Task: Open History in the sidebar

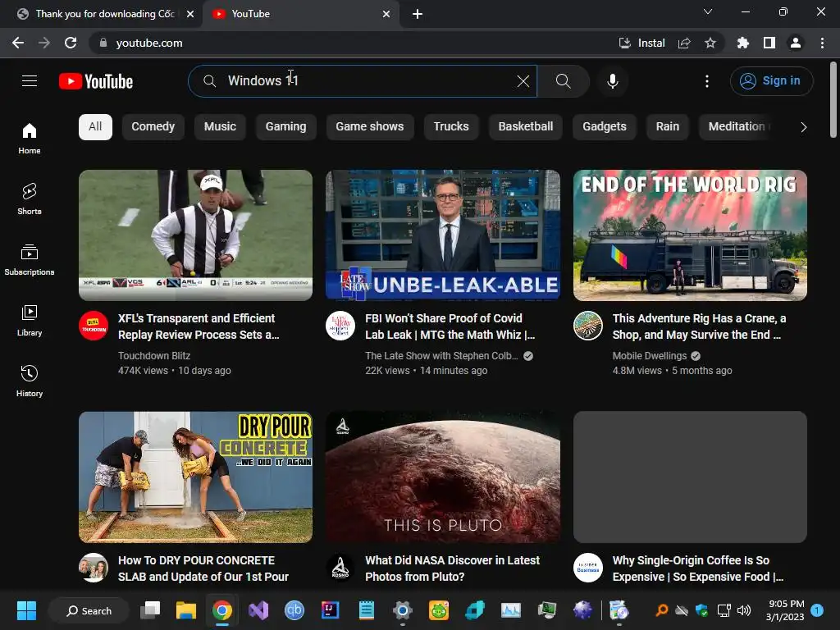Action: point(30,381)
